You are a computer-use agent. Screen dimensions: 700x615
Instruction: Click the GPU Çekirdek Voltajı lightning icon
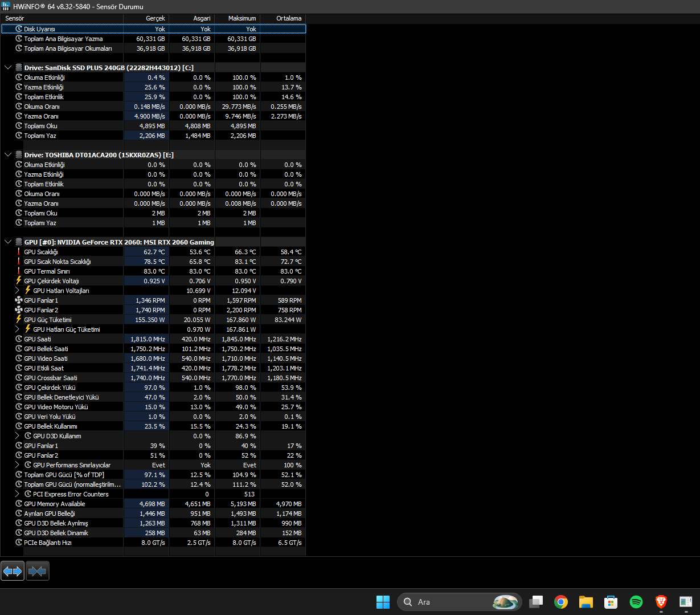19,281
